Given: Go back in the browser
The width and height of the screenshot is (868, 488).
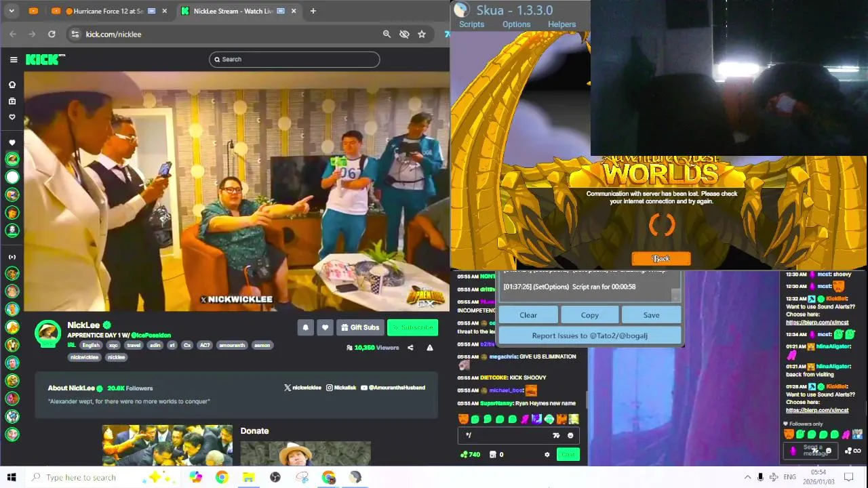Looking at the screenshot, I should 13,34.
